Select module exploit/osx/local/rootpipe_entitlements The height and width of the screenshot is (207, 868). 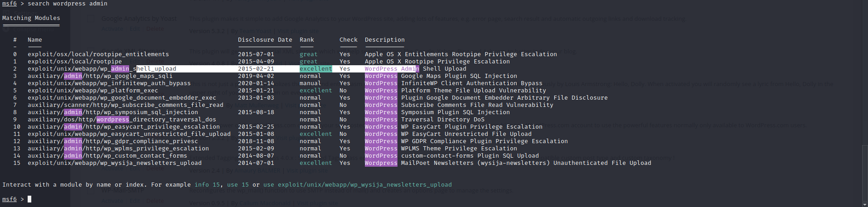[98, 54]
